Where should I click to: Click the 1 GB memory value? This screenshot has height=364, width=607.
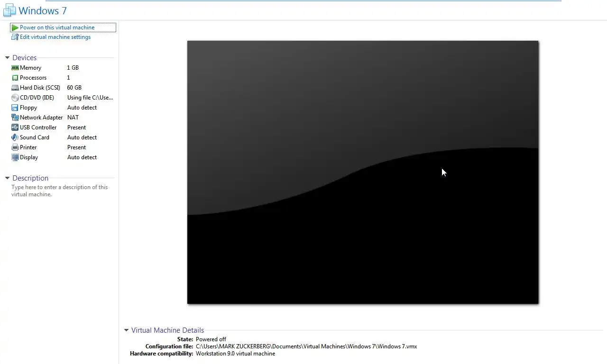(x=73, y=68)
